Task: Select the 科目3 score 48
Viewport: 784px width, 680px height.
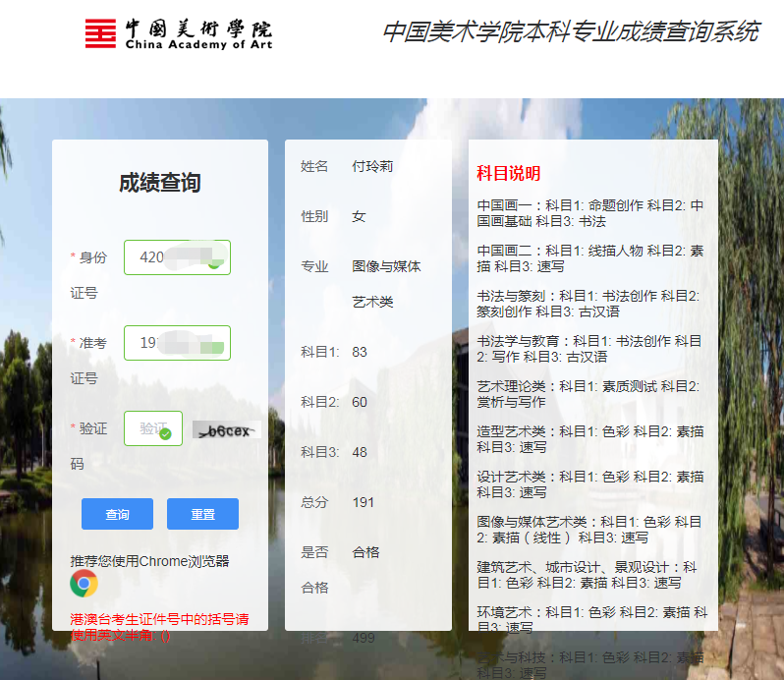Action: point(360,452)
